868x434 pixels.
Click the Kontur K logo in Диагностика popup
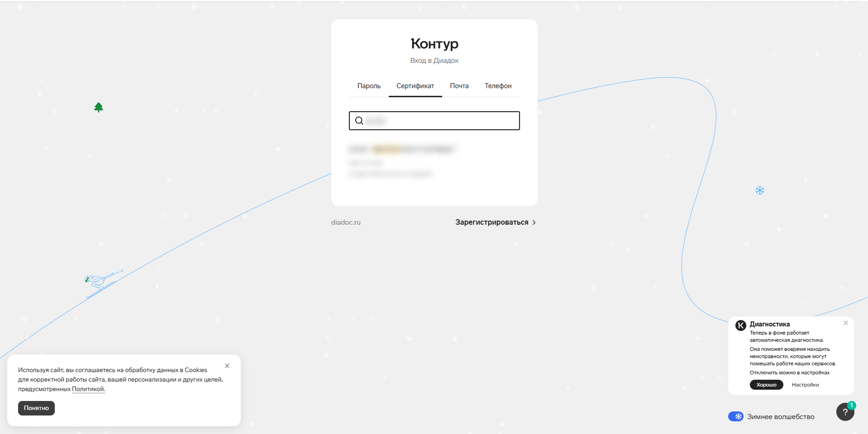[x=740, y=325]
